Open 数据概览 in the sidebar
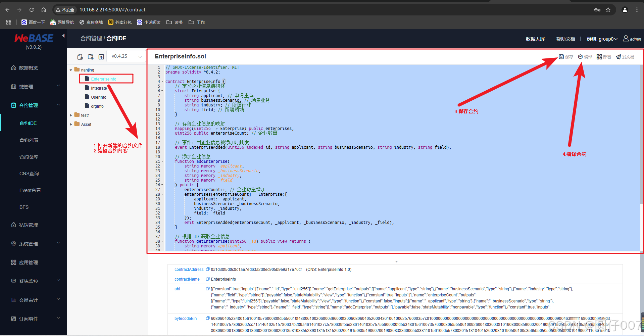This screenshot has width=644, height=336. [29, 68]
